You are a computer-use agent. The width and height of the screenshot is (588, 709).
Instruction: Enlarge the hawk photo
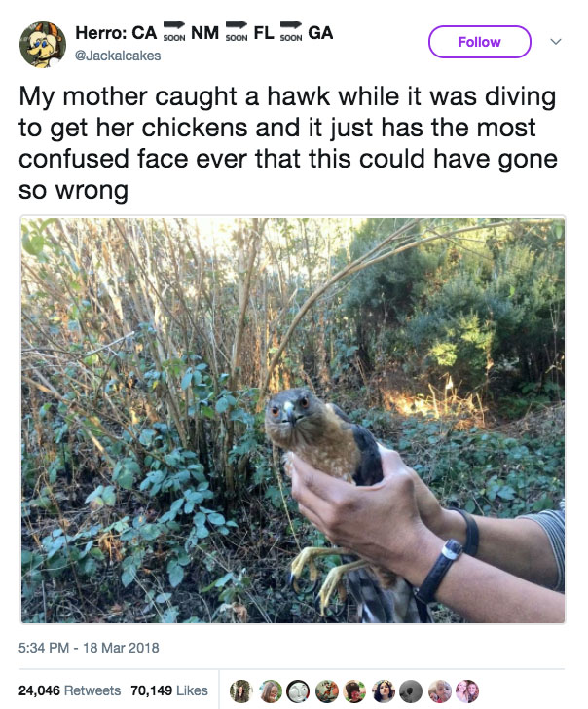293,420
